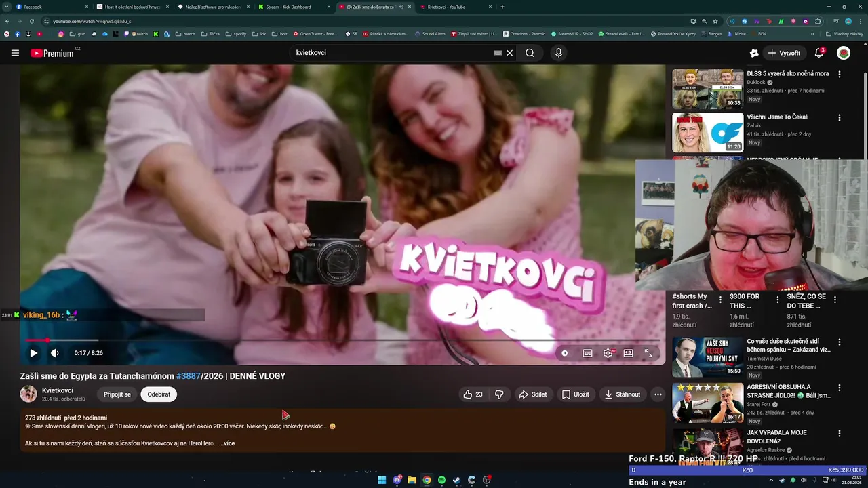
Task: Share the video via Sdílet
Action: tap(533, 394)
